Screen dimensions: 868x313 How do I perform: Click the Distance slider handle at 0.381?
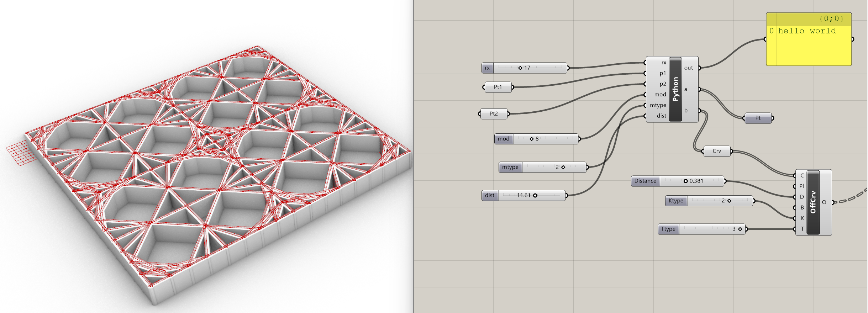pos(685,181)
